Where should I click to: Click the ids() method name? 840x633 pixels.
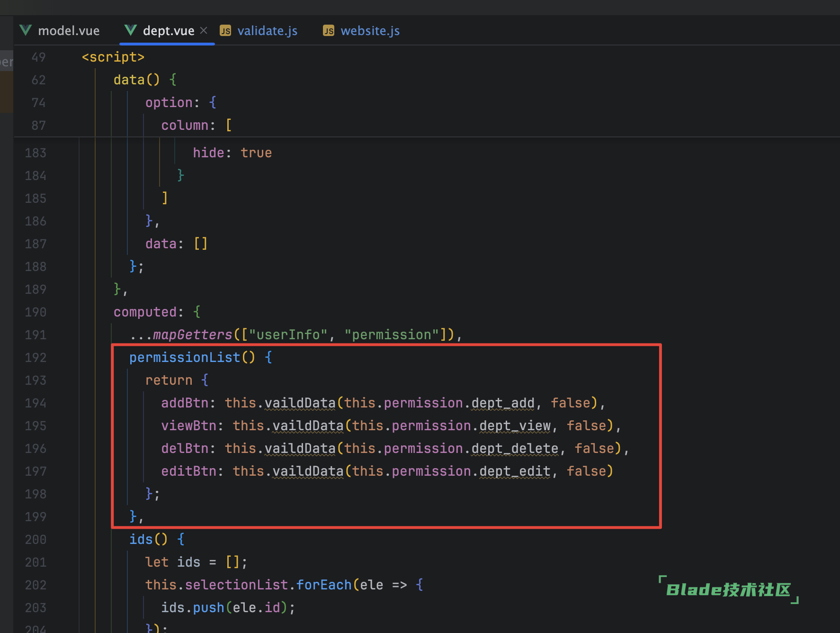141,539
